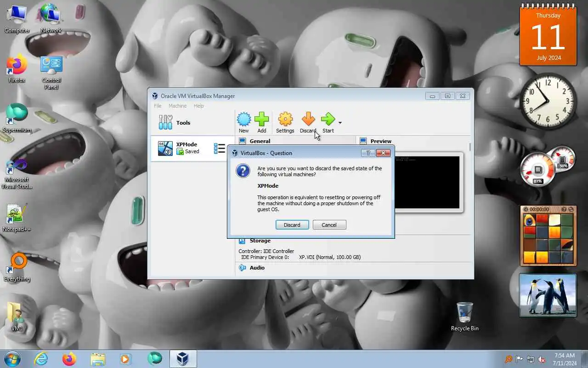This screenshot has height=368, width=588.
Task: Expand the Start button dropdown arrow
Action: (340, 123)
